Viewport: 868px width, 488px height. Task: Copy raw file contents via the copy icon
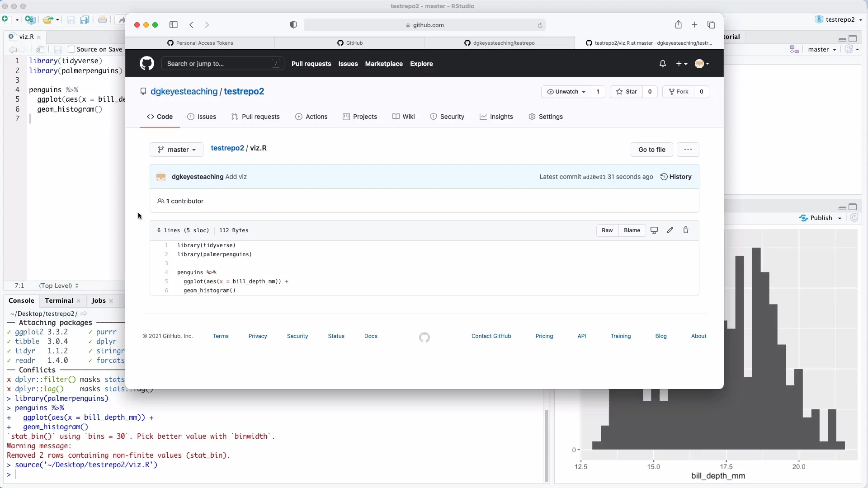(654, 230)
